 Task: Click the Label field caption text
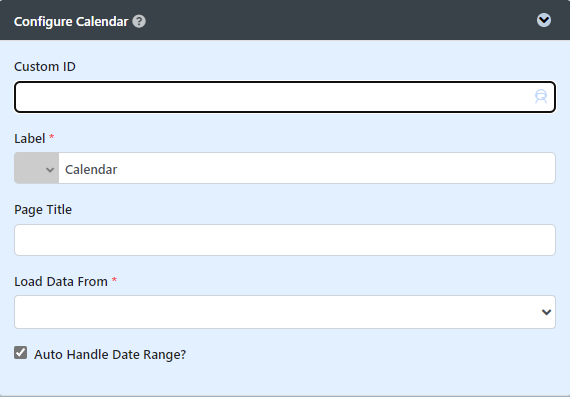pyautogui.click(x=30, y=139)
